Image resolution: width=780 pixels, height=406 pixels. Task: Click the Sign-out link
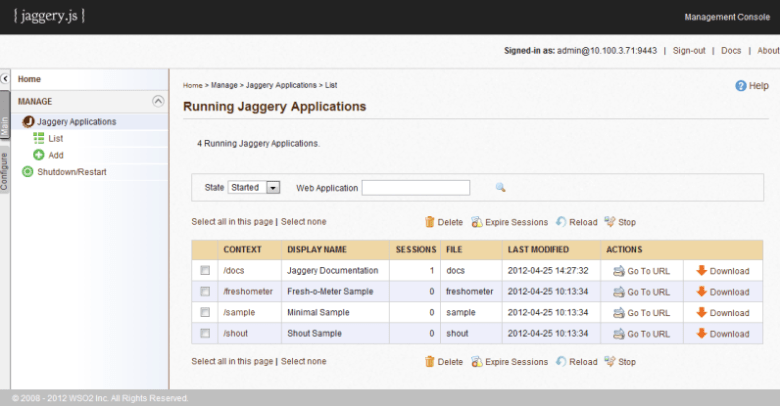click(x=689, y=50)
